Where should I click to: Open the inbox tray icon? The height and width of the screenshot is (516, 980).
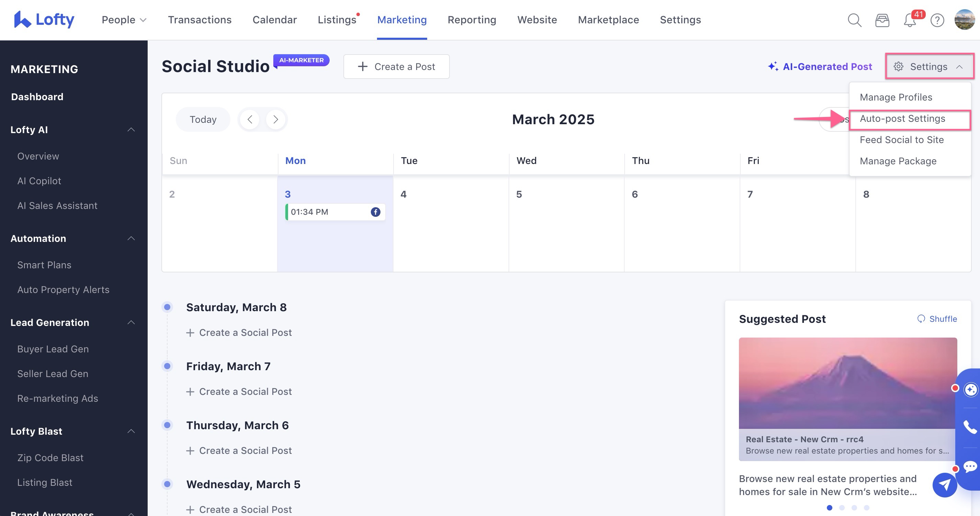(882, 20)
